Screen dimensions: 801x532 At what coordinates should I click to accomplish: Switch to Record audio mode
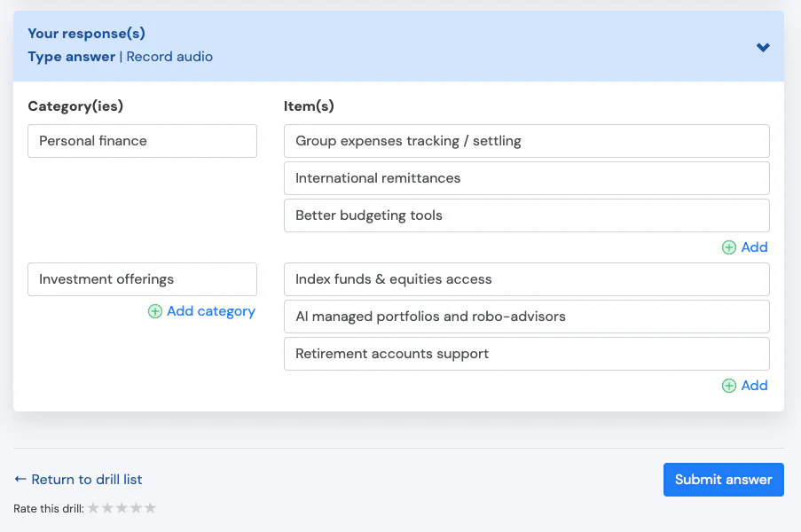(169, 57)
